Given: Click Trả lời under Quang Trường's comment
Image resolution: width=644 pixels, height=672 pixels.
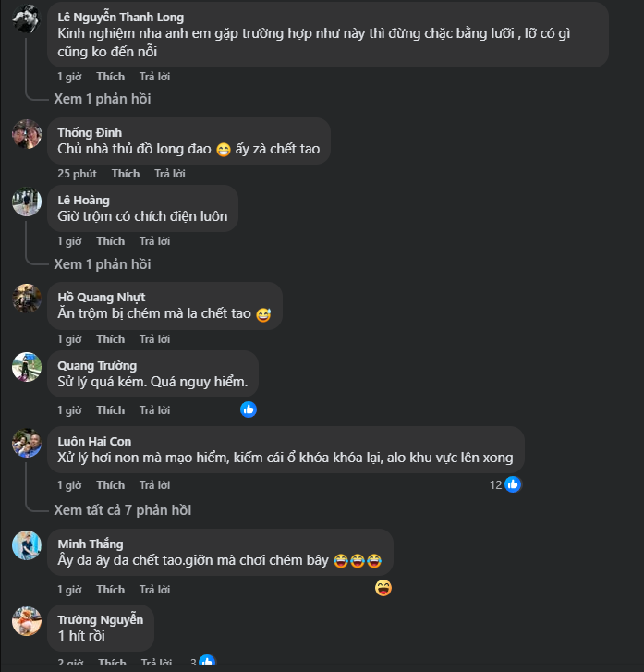Looking at the screenshot, I should pyautogui.click(x=154, y=410).
